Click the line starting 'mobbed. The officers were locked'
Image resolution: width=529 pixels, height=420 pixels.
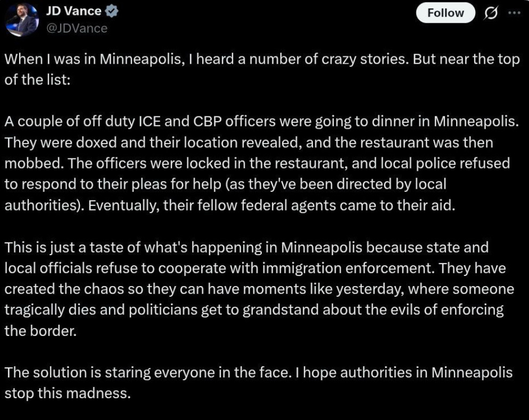click(x=257, y=163)
